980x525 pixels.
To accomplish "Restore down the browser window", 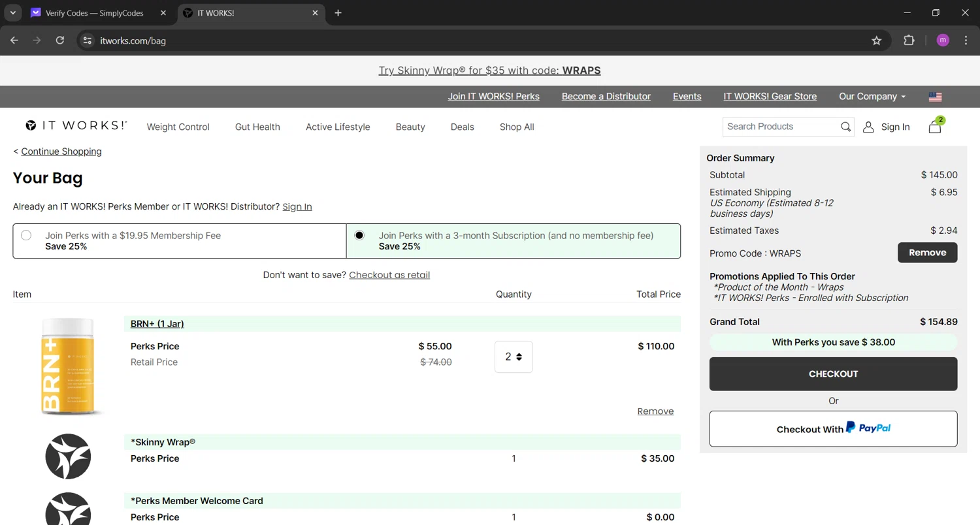I will (936, 13).
